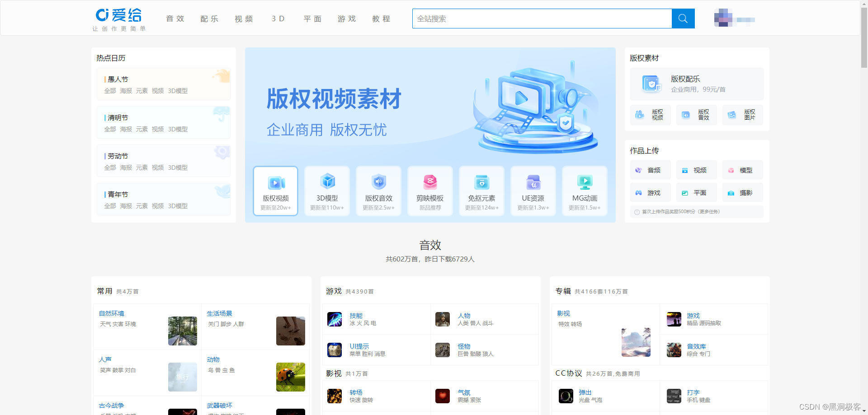
Task: Click 海报 under 清明节
Action: pos(126,129)
